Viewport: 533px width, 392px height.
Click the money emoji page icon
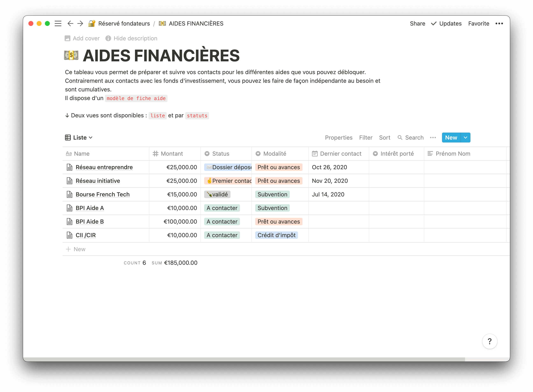pyautogui.click(x=71, y=55)
